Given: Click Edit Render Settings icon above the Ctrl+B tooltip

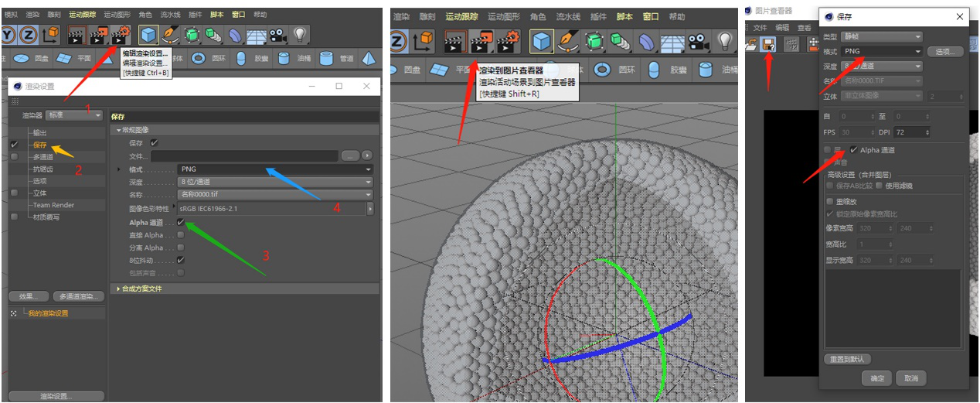Looking at the screenshot, I should pos(120,35).
